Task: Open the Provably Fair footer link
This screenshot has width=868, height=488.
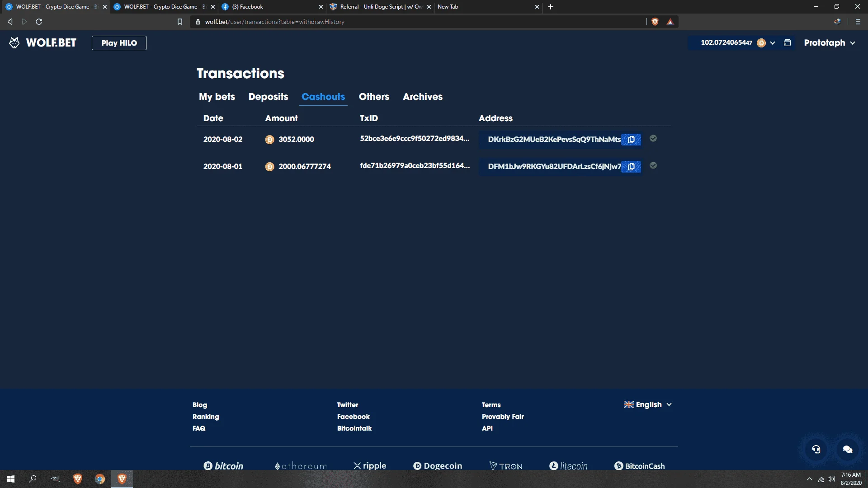Action: coord(503,417)
